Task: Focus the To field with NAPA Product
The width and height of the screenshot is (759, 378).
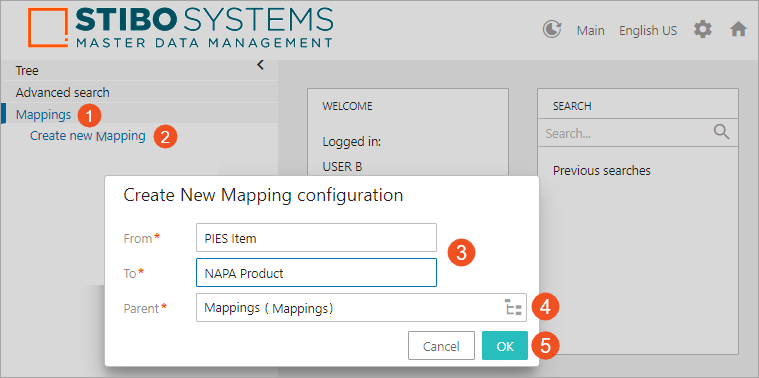Action: click(x=317, y=272)
